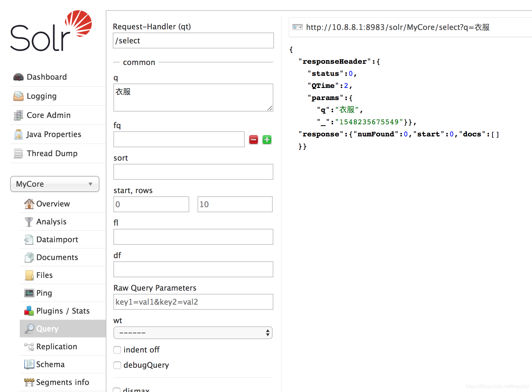
Task: Open the MyCore core selector dropdown
Action: click(55, 184)
